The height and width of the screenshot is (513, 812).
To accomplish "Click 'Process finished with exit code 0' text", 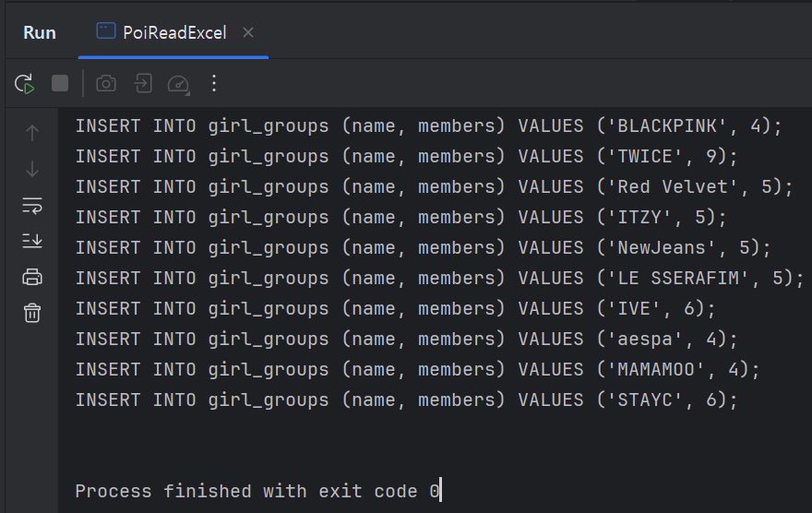I will 257,491.
